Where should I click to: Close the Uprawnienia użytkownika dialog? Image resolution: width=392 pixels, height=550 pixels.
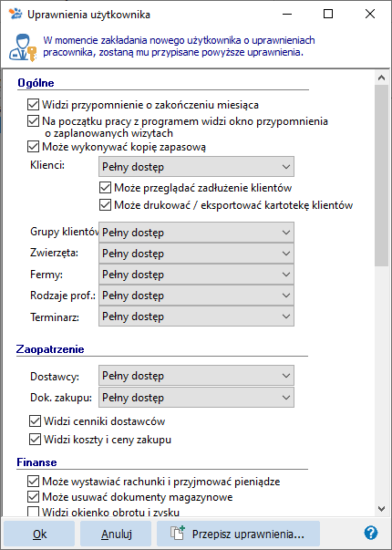click(370, 14)
